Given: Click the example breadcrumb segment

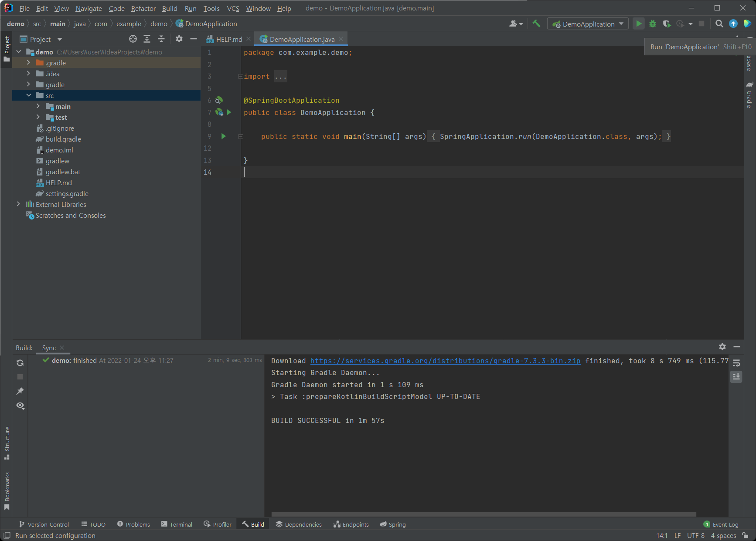Looking at the screenshot, I should [129, 24].
